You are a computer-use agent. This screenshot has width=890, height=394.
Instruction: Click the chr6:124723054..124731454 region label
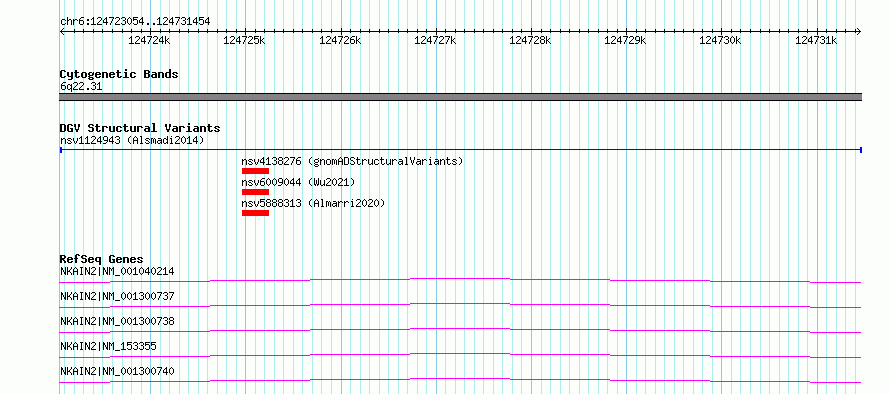[135, 22]
